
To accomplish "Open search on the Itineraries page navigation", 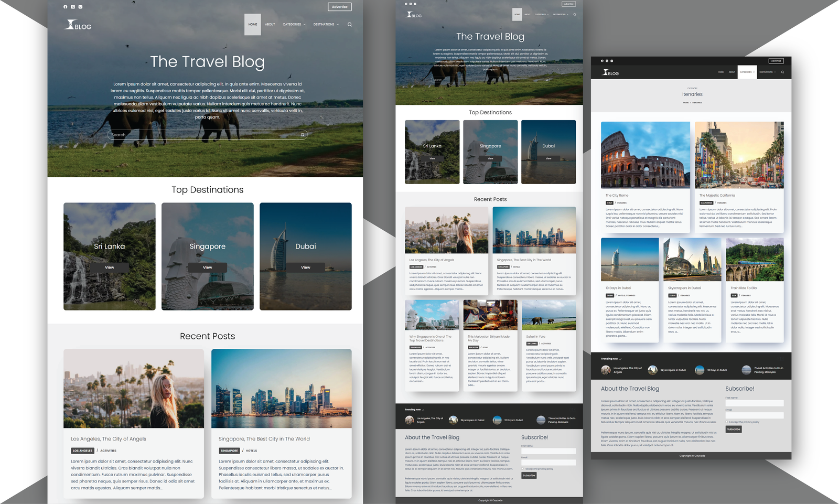I will 783,72.
